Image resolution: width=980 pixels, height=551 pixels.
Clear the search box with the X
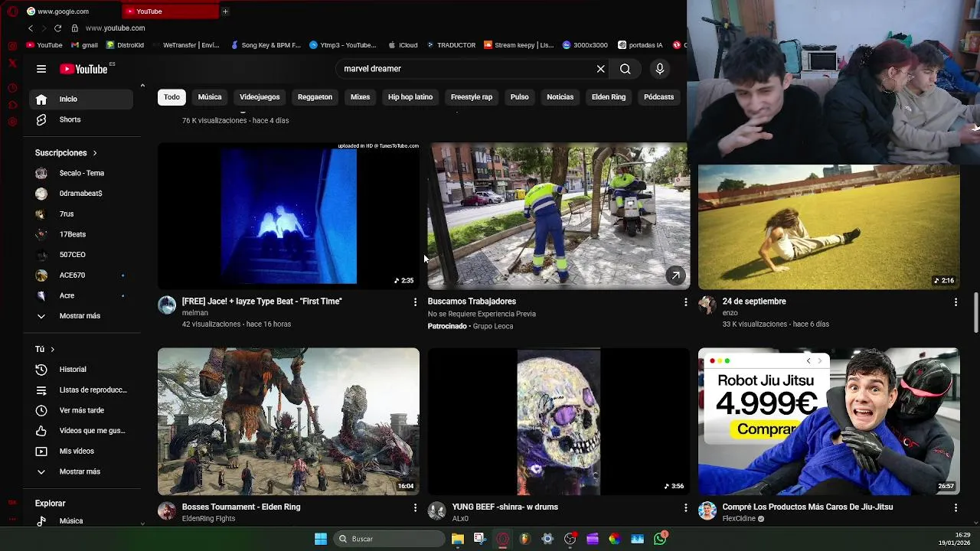click(601, 69)
